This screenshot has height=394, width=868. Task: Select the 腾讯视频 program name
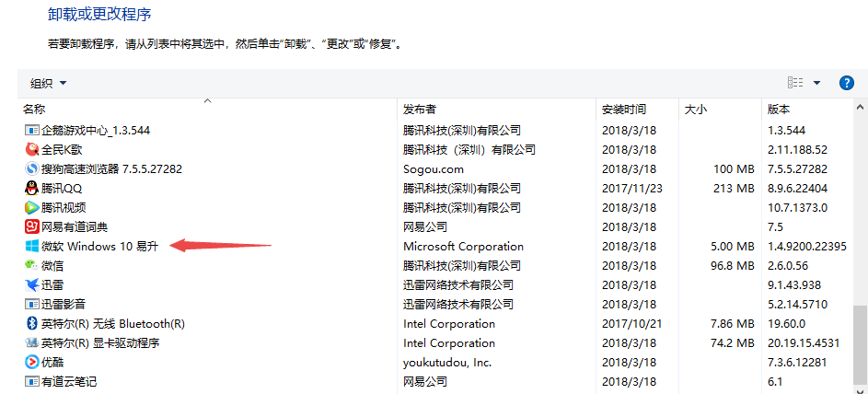point(64,207)
